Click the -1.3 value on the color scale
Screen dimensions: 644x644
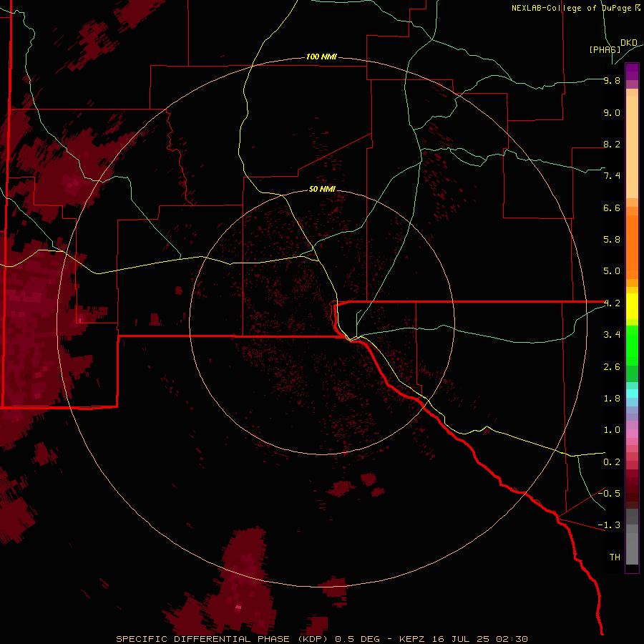coord(609,525)
